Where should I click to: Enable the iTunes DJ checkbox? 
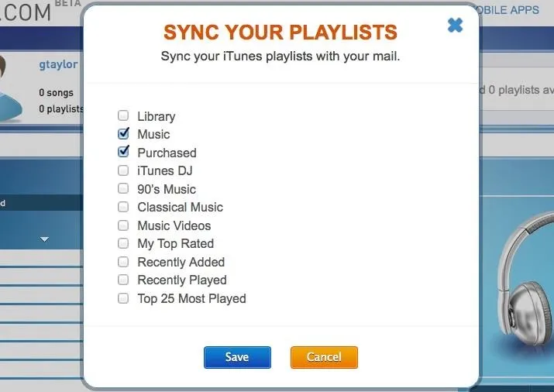(x=123, y=170)
